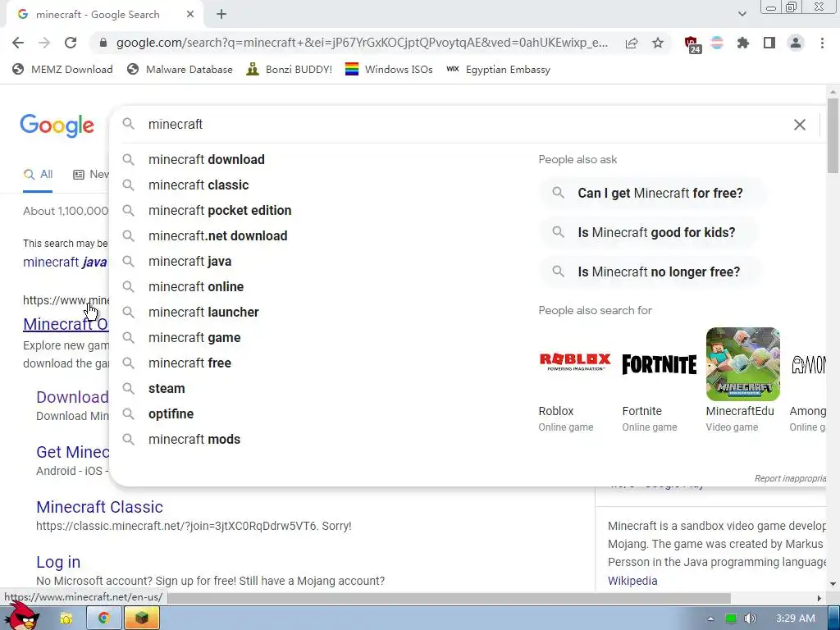
Task: Switch to Chrome in the taskbar
Action: pos(103,619)
